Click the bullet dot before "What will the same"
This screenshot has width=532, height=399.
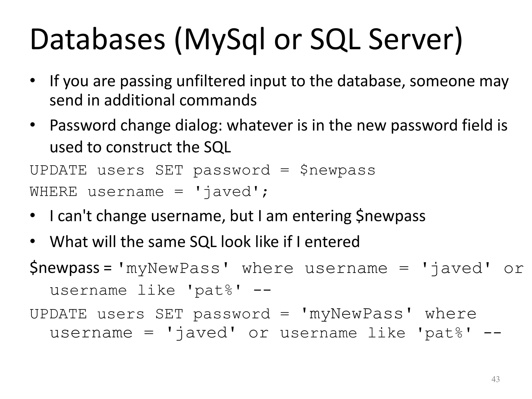click(x=32, y=242)
